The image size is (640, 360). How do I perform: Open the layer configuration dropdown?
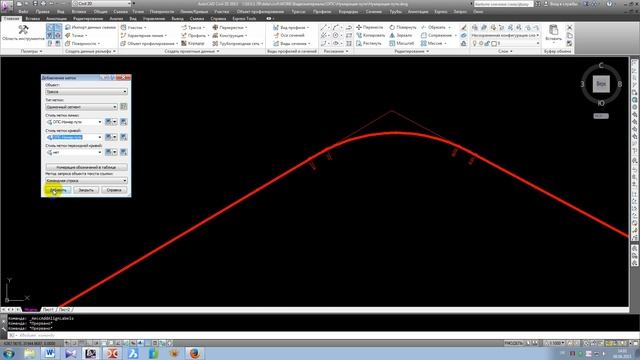click(x=505, y=36)
